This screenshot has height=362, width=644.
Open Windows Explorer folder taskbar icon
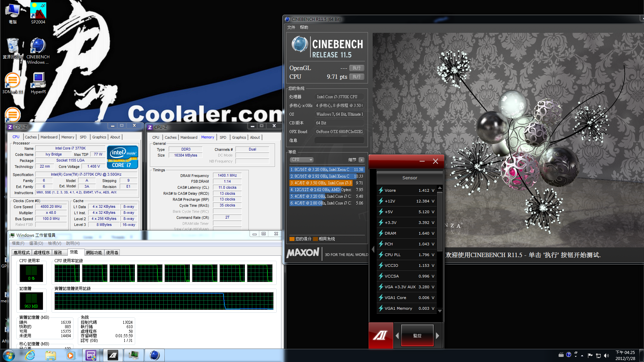51,355
